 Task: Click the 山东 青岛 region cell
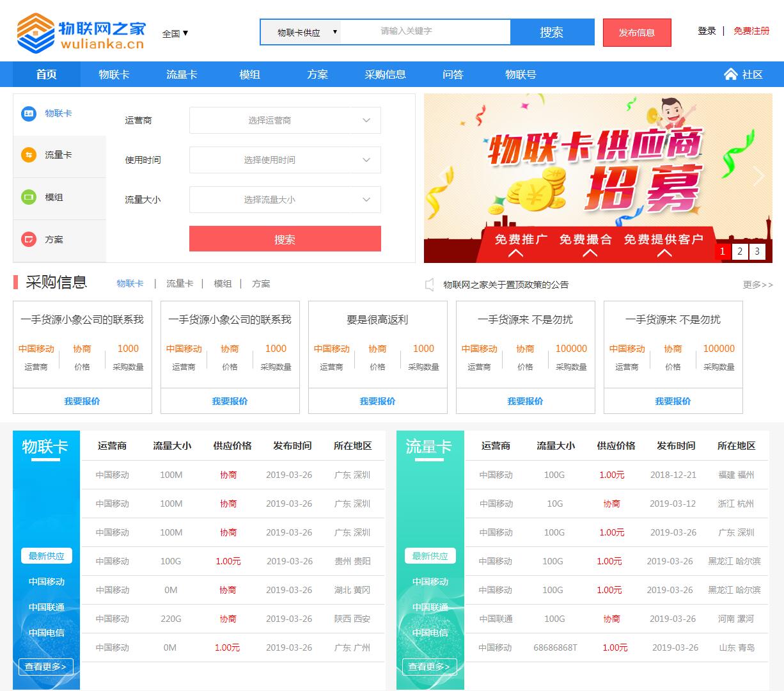(x=737, y=647)
